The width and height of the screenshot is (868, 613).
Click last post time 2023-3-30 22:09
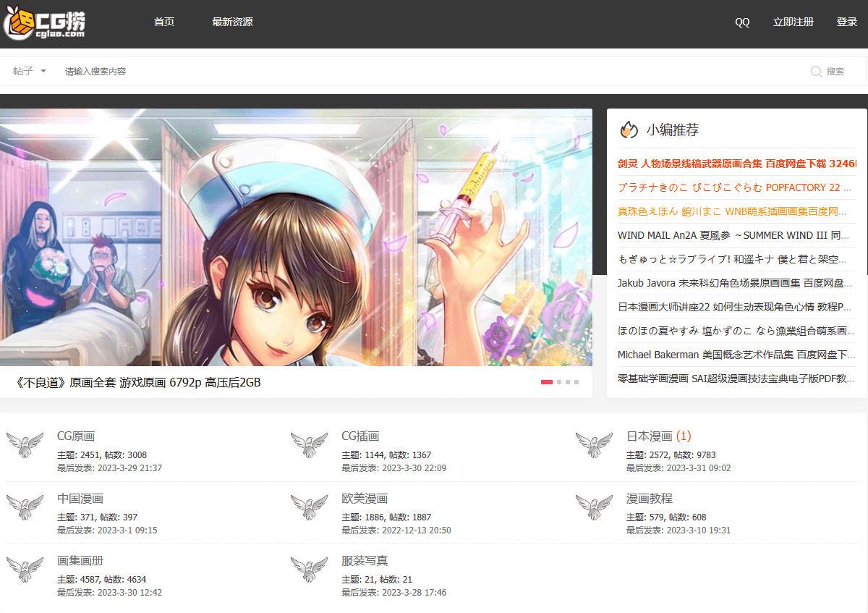(414, 468)
